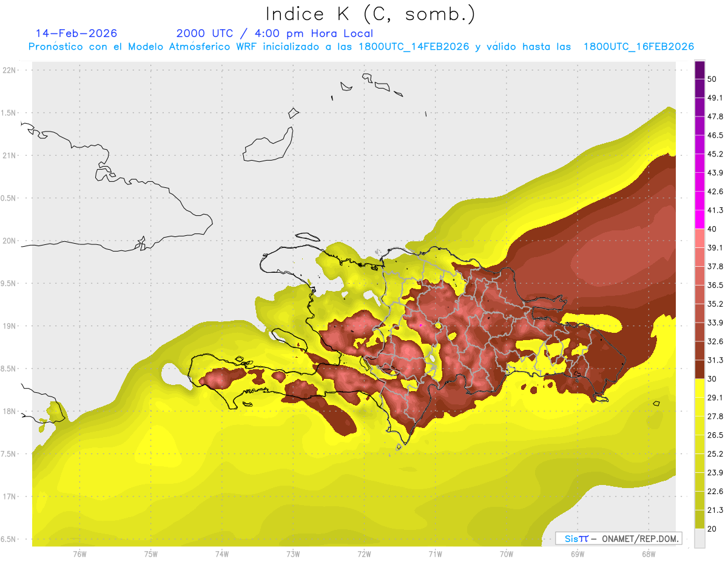Screen dimensions: 728x562
Task: Click the "76W" longitude label
Action: pyautogui.click(x=79, y=554)
